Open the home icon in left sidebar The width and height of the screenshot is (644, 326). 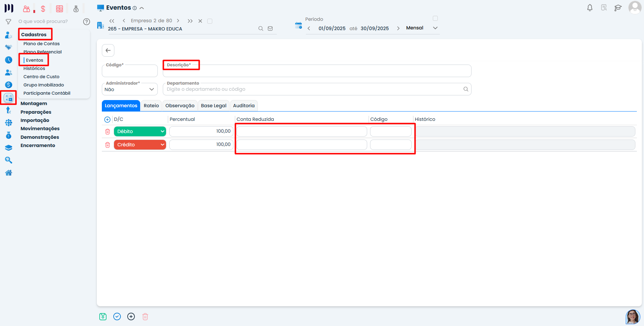[x=9, y=173]
